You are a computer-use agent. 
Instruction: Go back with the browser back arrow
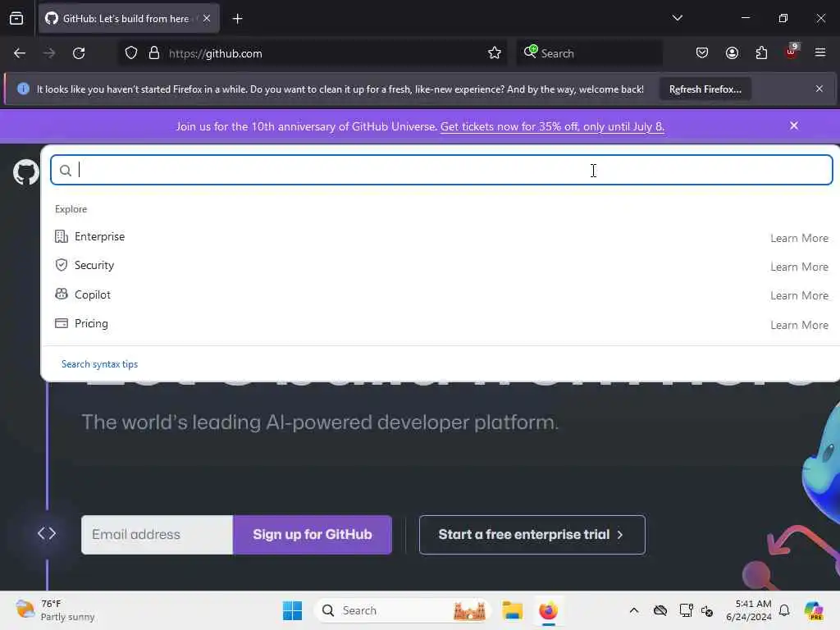point(20,53)
